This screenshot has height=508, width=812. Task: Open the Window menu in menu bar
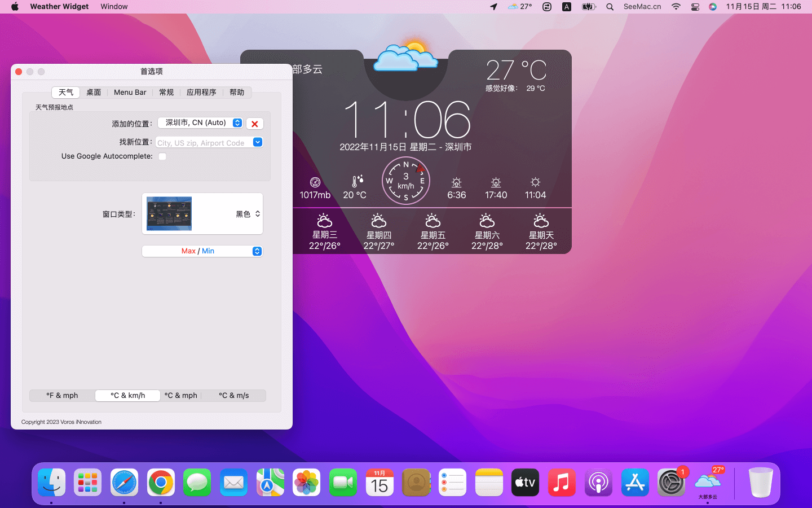(x=114, y=7)
